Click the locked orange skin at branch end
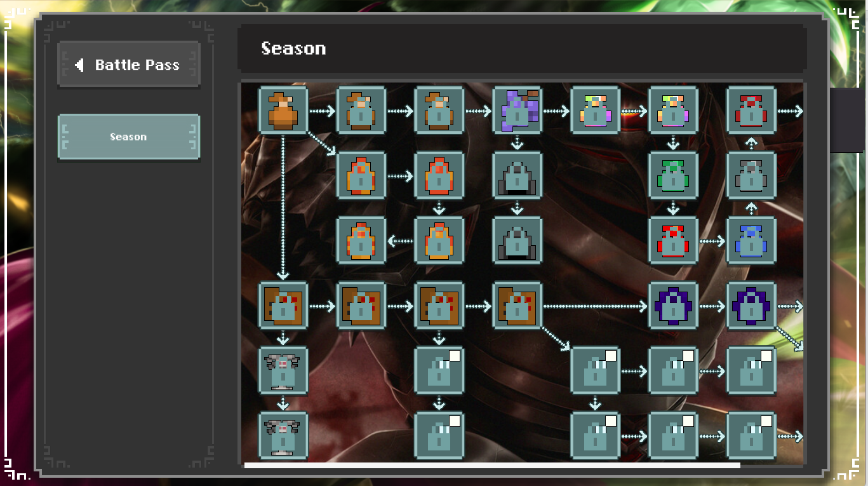 (x=361, y=241)
